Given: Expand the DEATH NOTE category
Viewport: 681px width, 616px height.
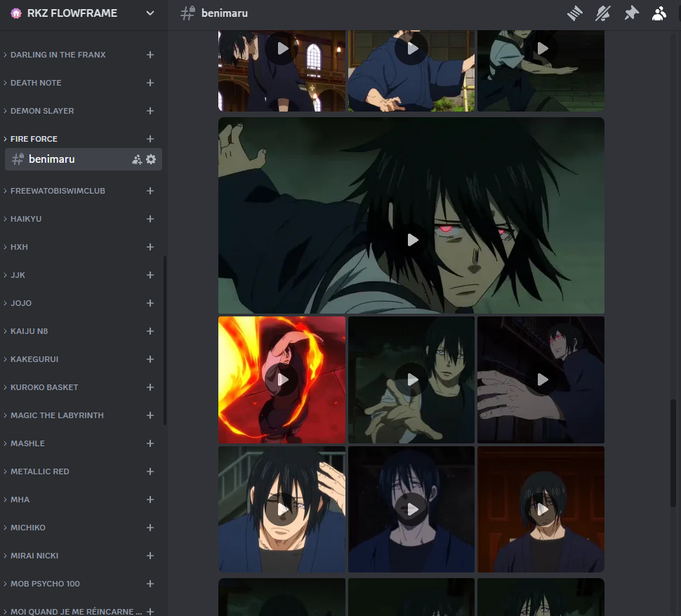Looking at the screenshot, I should tap(32, 83).
